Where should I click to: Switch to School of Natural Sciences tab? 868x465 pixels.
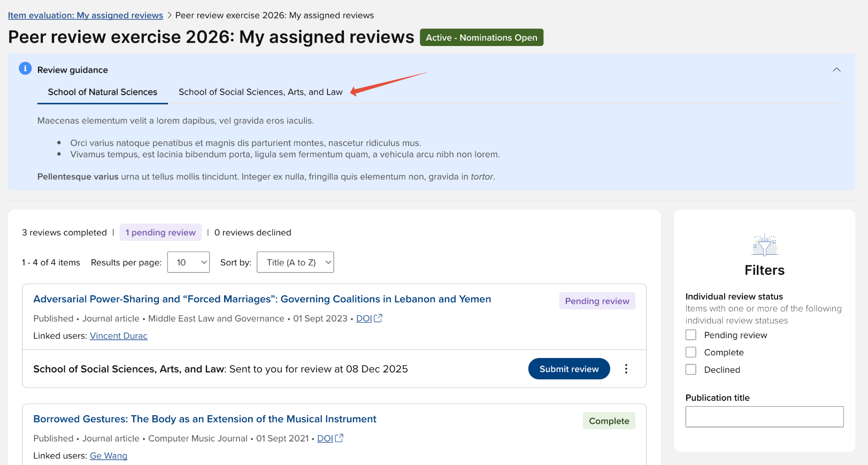pyautogui.click(x=103, y=92)
